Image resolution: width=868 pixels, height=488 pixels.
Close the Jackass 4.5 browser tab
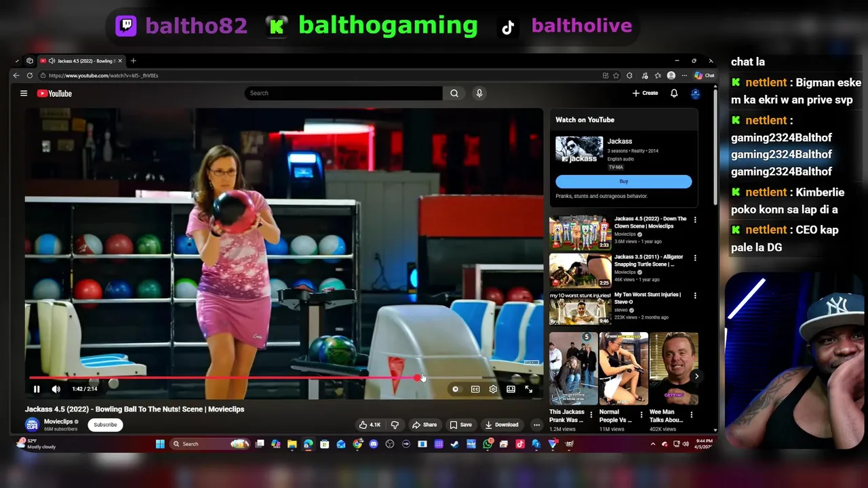click(121, 61)
